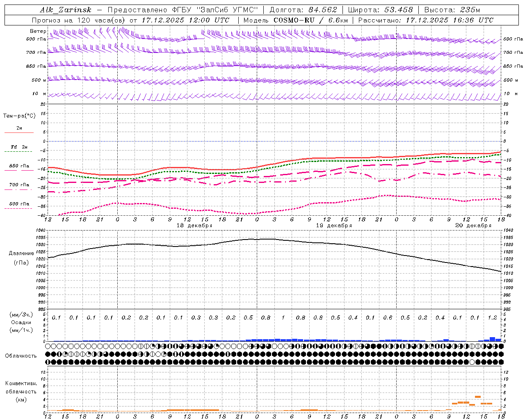Click the Конвективн. convective cloud label
The height and width of the screenshot is (420, 525).
[x=21, y=383]
